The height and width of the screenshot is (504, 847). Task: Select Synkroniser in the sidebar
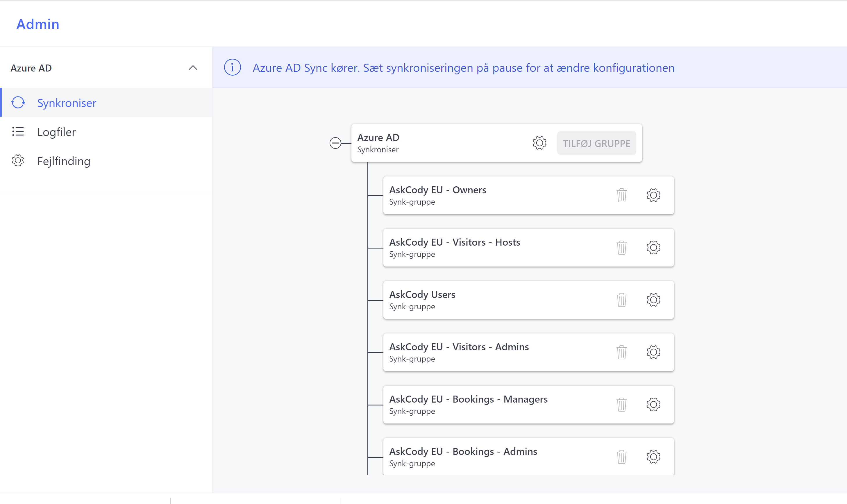tap(106, 103)
